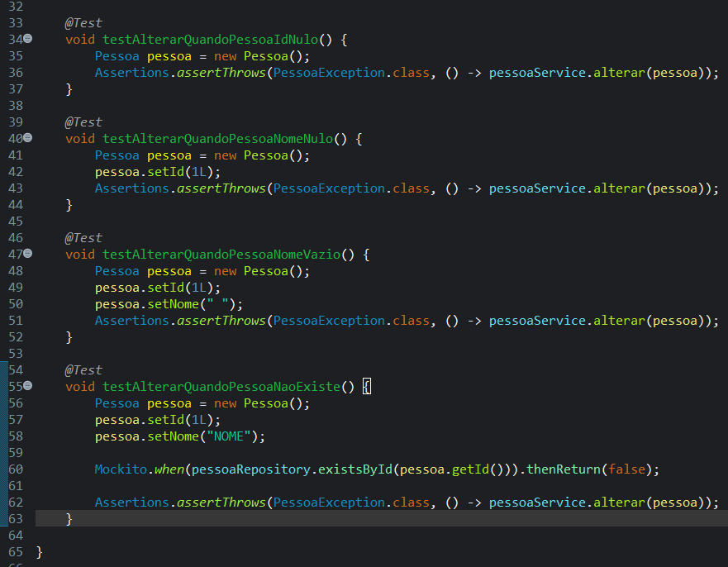
Task: Collapse the testAlterarQuandoPessoaNomeNulo method fold marker
Action: pos(27,138)
